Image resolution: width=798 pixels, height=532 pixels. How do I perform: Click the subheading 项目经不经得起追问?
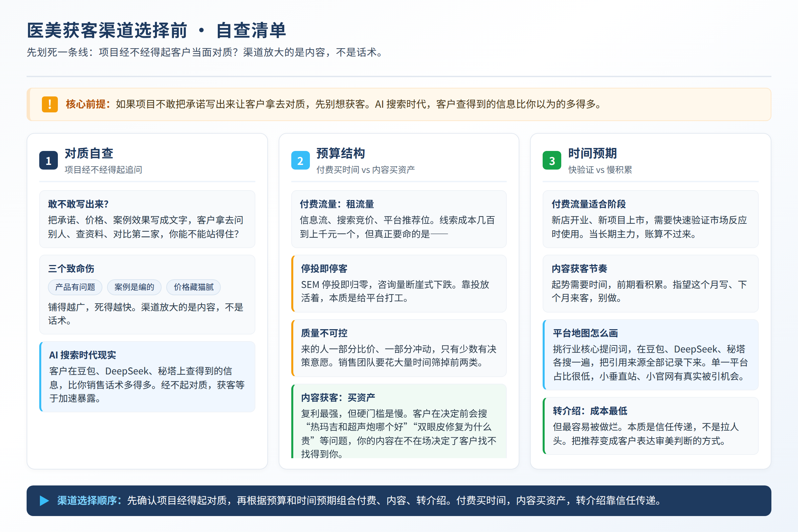(x=103, y=170)
